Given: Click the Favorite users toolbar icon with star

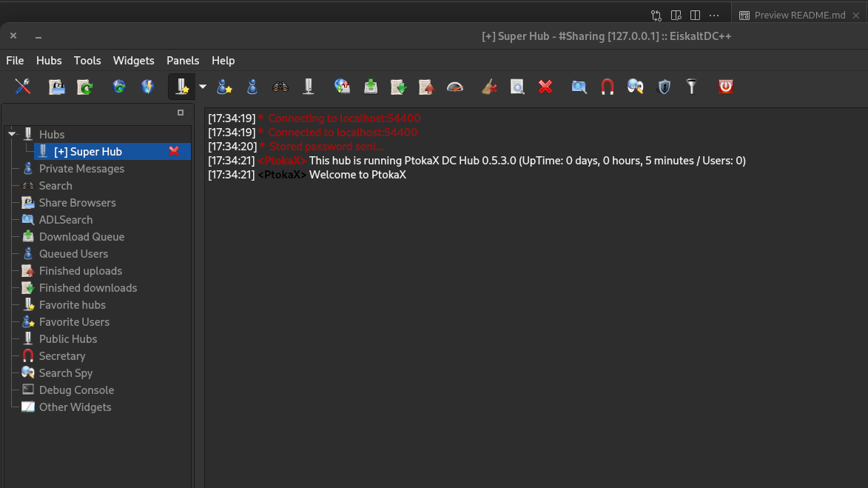Looking at the screenshot, I should 224,87.
